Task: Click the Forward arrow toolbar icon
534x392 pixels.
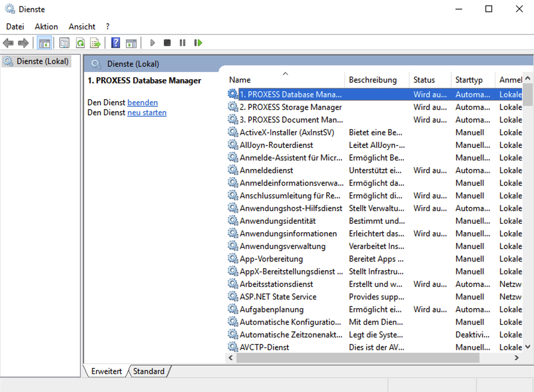Action: pyautogui.click(x=23, y=43)
